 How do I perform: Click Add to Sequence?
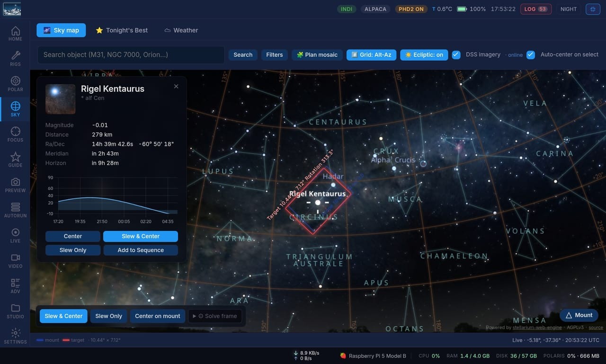click(141, 250)
